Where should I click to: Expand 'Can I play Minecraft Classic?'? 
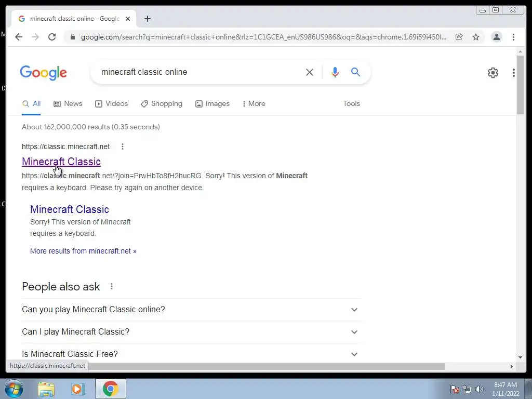point(192,332)
